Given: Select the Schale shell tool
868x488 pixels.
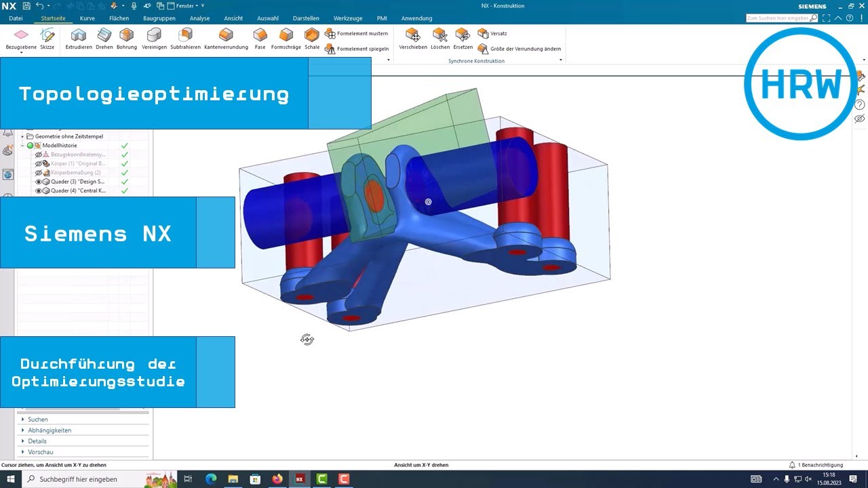Looking at the screenshot, I should point(312,39).
